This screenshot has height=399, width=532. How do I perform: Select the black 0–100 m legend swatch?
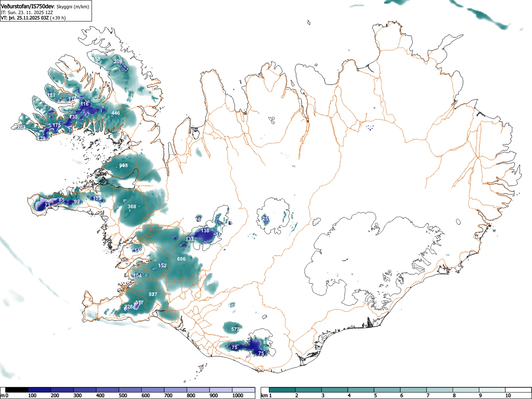[17, 390]
